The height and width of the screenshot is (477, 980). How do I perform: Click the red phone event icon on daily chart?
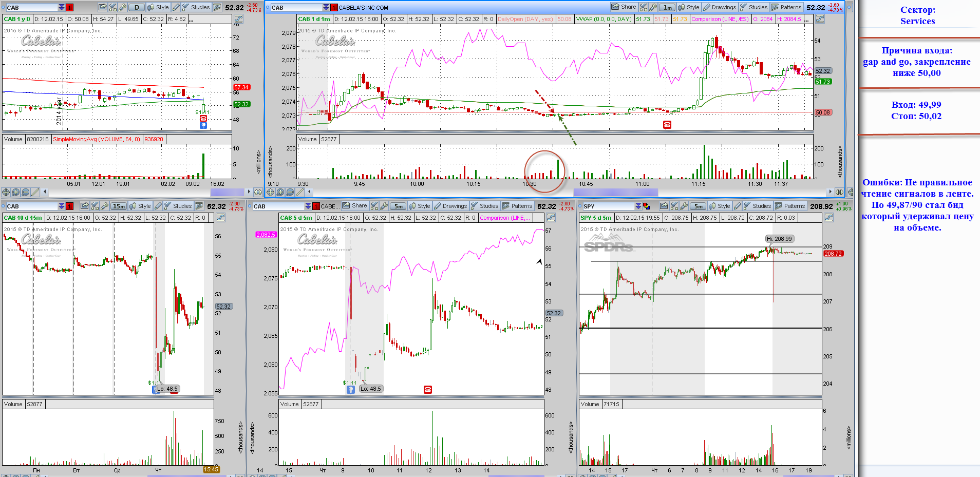[203, 118]
